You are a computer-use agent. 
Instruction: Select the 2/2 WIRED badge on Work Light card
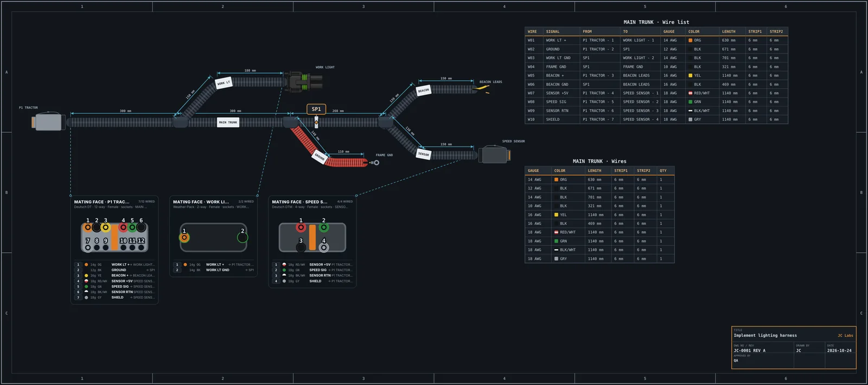click(x=246, y=202)
